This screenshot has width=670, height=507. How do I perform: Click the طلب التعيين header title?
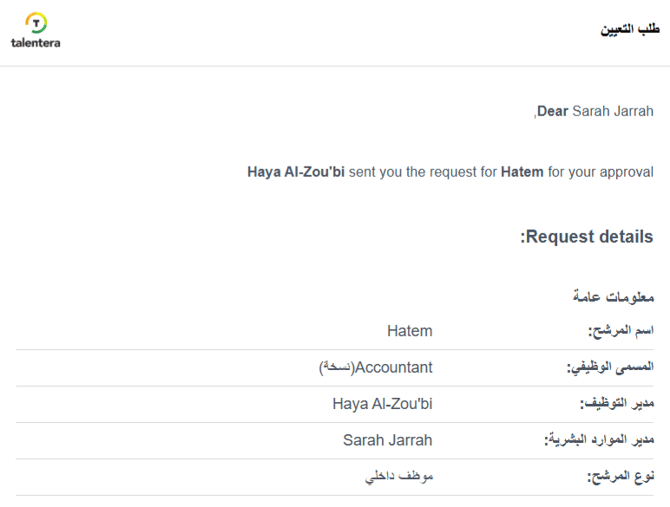pyautogui.click(x=629, y=30)
